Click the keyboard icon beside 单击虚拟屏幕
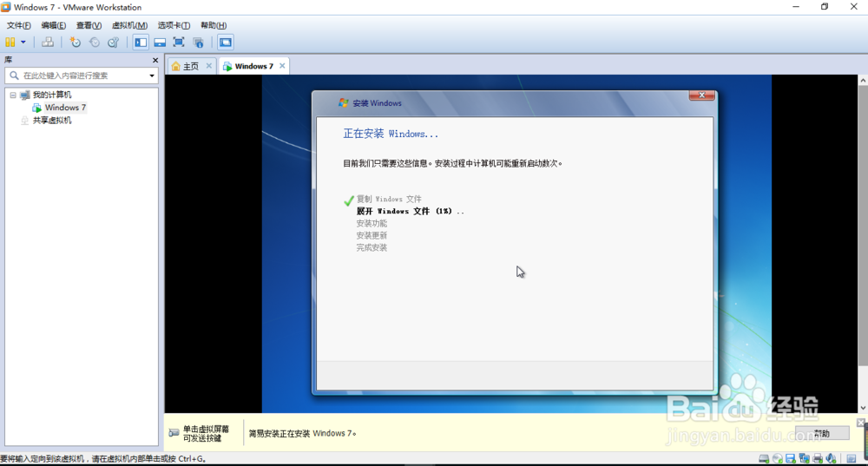 [x=174, y=433]
